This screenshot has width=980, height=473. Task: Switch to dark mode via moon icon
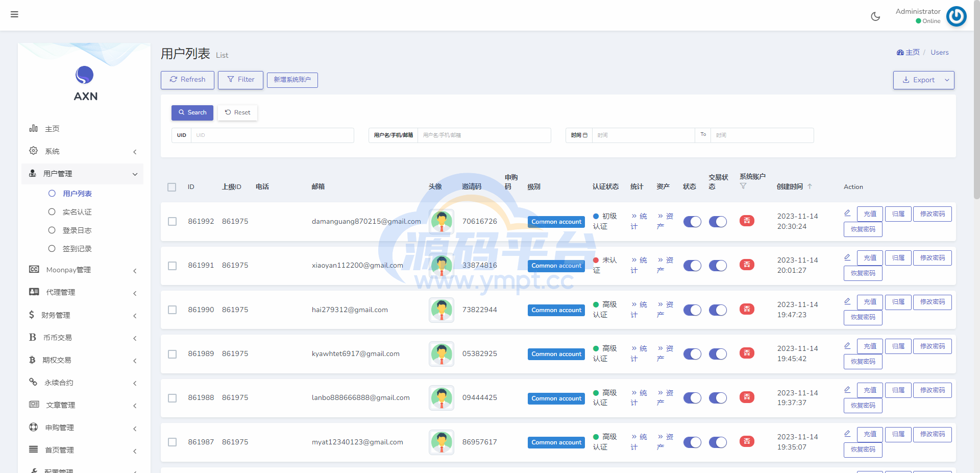[x=875, y=16]
